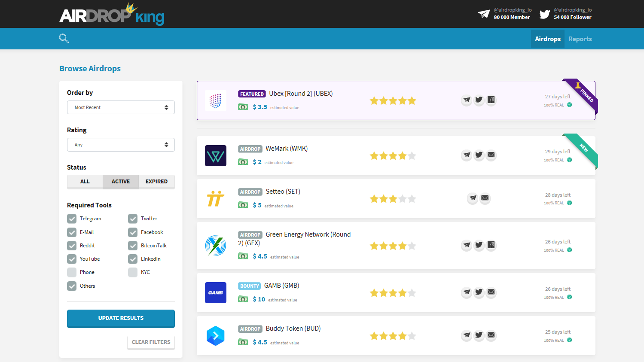Click Twitter icon on Green Energy Network row

tap(479, 245)
